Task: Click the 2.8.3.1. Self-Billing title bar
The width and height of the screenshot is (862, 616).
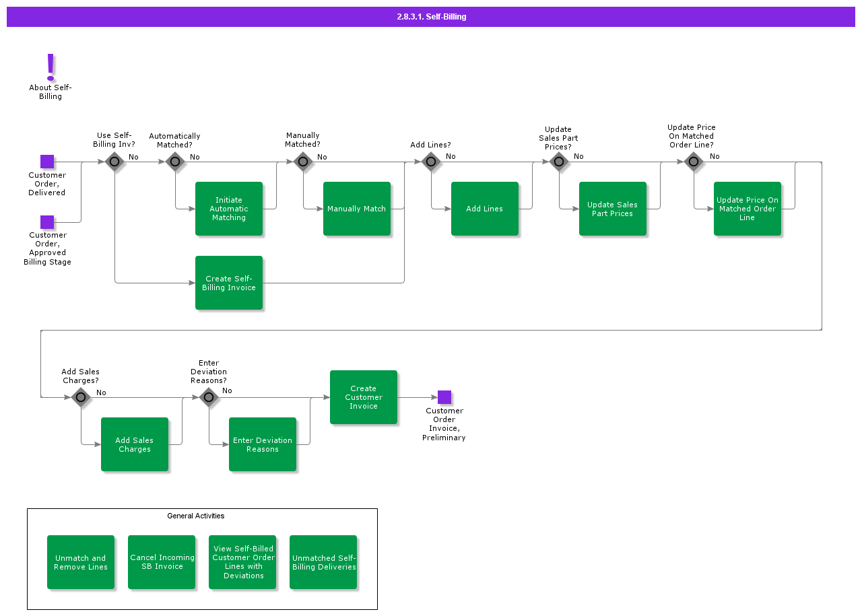Action: tap(431, 17)
